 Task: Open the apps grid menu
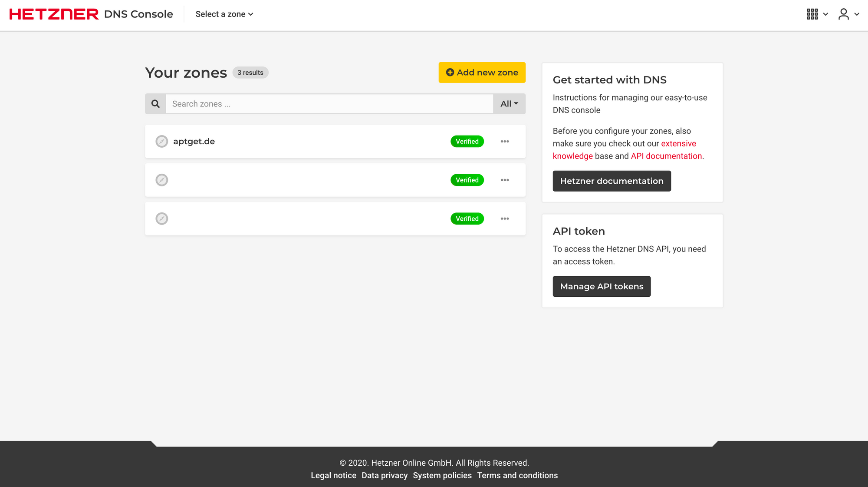click(x=812, y=14)
